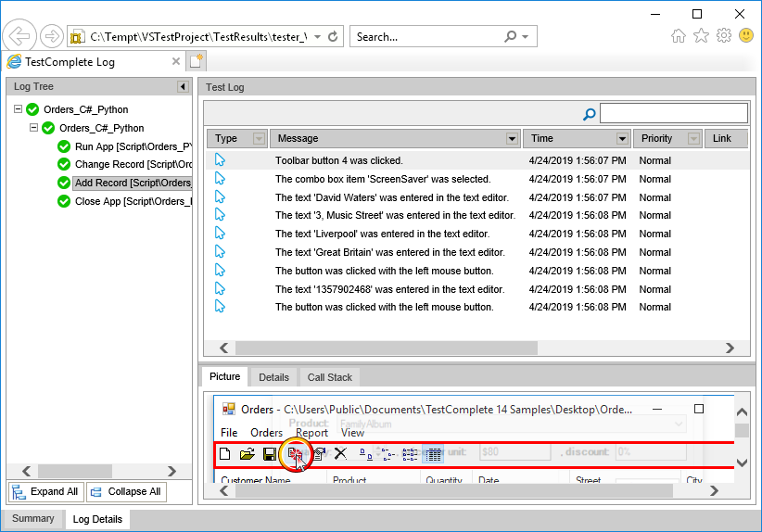Image resolution: width=762 pixels, height=532 pixels.
Task: Open the Priority column filter dropdown
Action: click(694, 138)
